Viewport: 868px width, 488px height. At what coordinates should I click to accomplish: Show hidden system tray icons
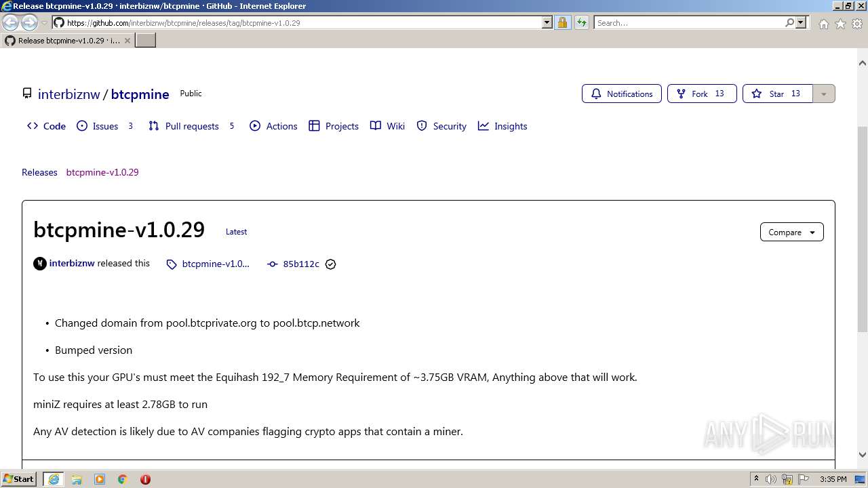point(756,479)
